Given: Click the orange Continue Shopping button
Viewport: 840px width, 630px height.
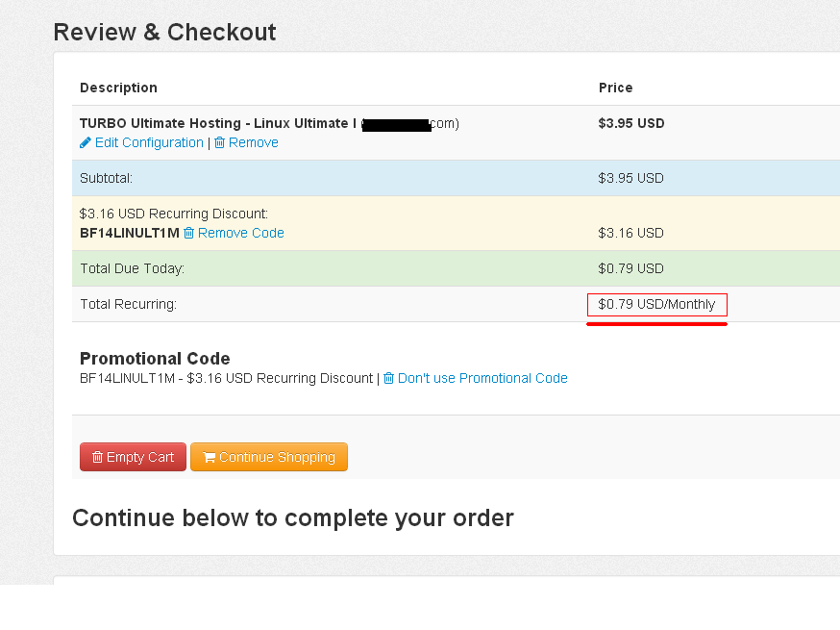Looking at the screenshot, I should click(x=269, y=457).
